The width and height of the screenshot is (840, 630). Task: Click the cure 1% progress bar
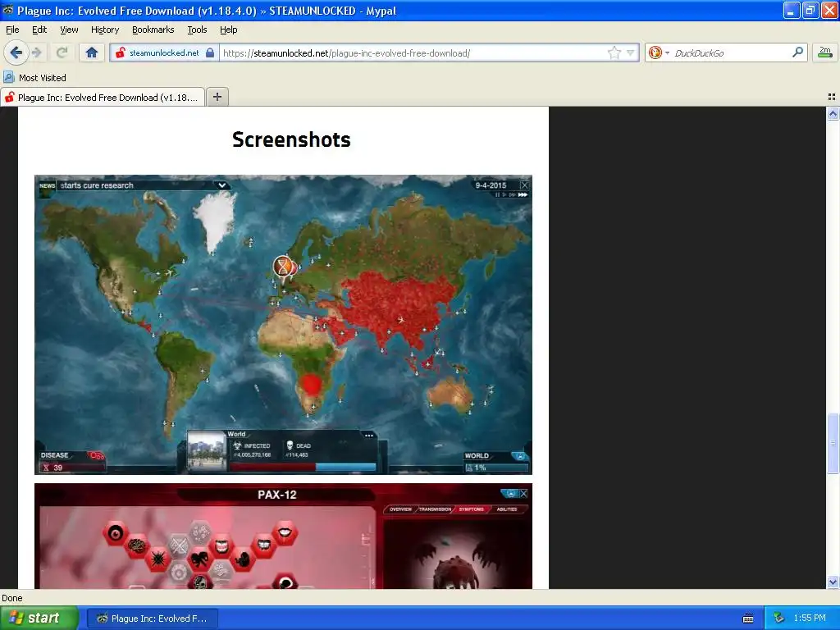coord(496,468)
